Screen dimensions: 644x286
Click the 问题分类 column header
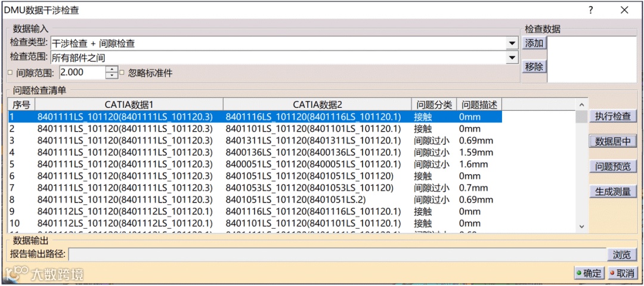point(434,105)
